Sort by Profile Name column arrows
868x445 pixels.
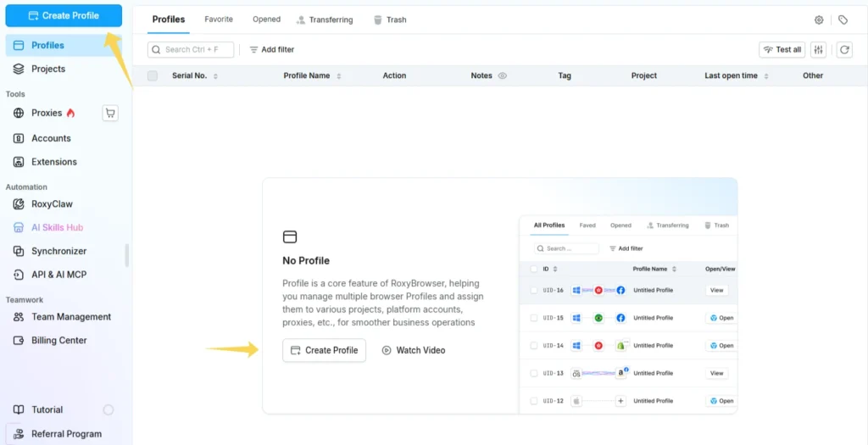[x=338, y=75]
